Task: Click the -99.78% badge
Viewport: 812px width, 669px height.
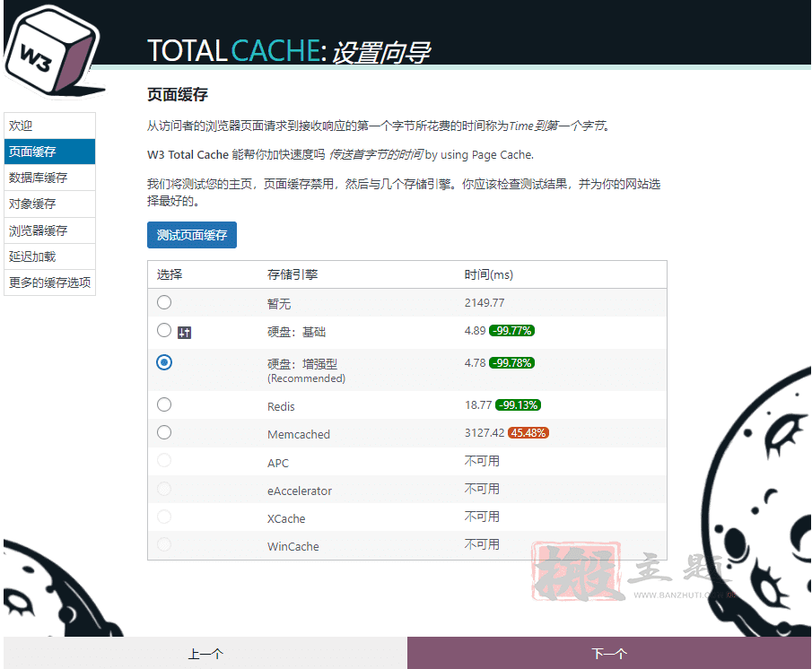Action: [x=511, y=362]
